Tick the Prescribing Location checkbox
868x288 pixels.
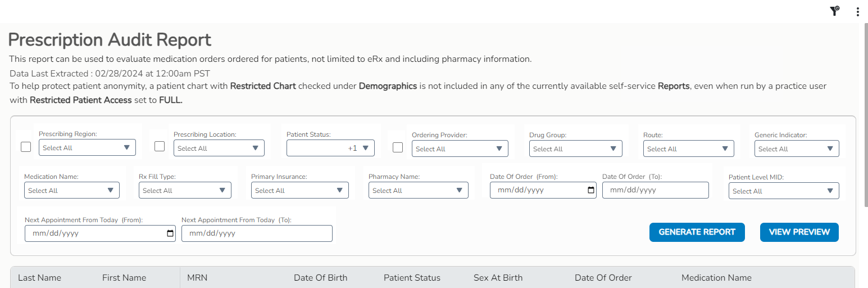click(x=160, y=146)
